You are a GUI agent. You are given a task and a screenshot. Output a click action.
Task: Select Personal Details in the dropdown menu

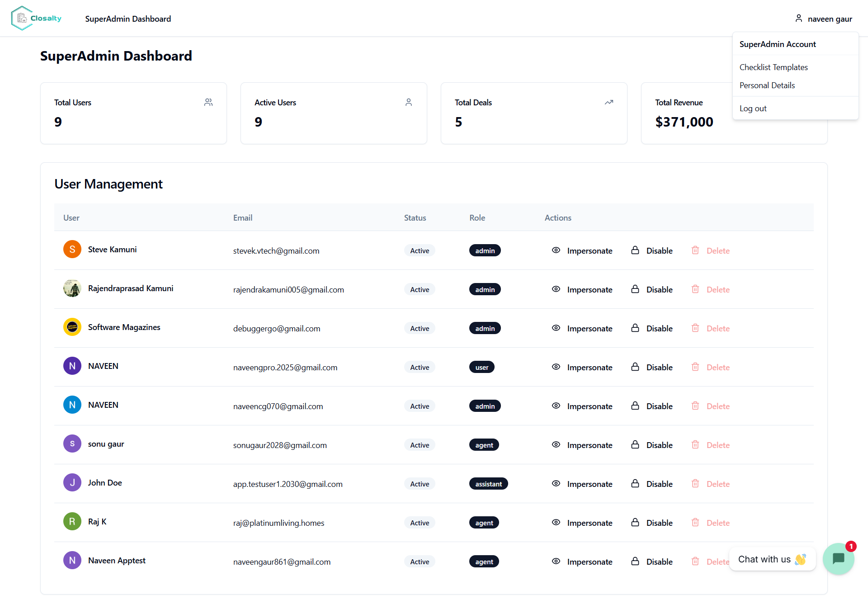tap(767, 85)
